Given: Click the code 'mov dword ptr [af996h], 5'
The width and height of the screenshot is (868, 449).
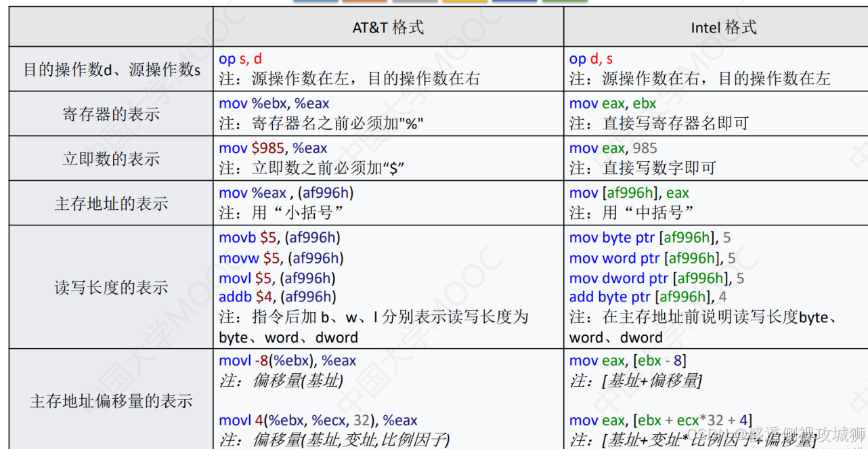Looking at the screenshot, I should (657, 278).
